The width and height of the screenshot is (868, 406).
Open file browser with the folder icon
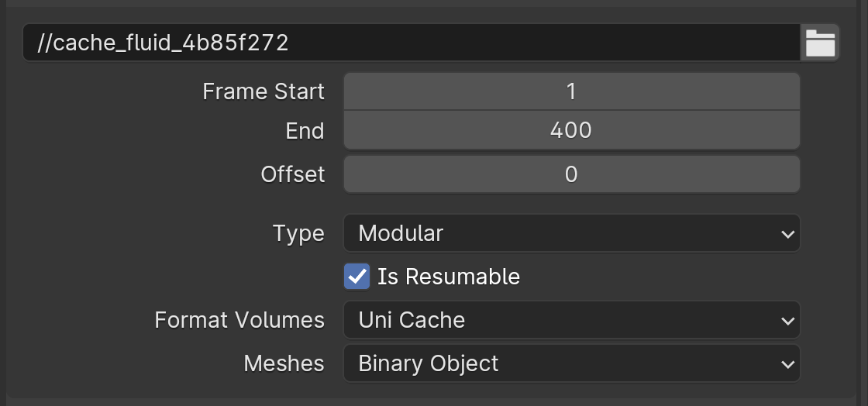[820, 43]
